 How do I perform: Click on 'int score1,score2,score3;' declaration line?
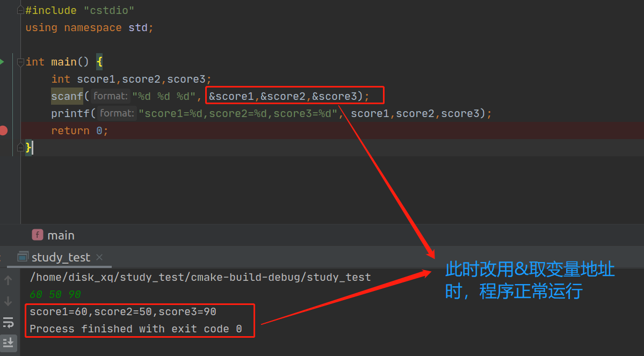(x=131, y=79)
